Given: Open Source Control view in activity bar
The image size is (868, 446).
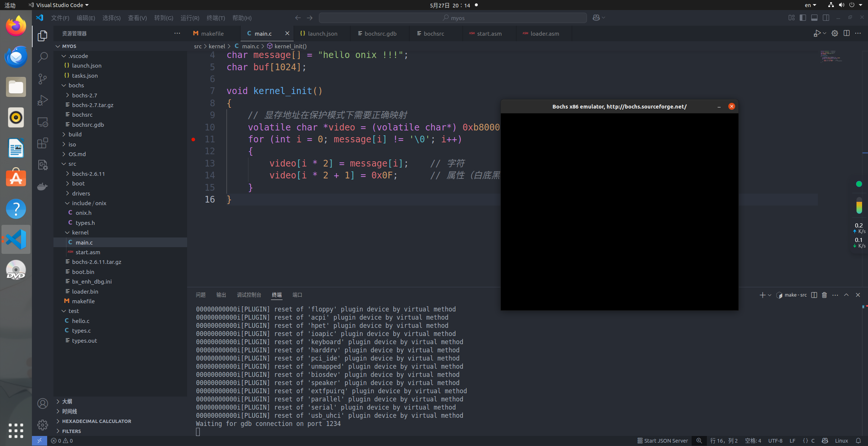Looking at the screenshot, I should (42, 79).
